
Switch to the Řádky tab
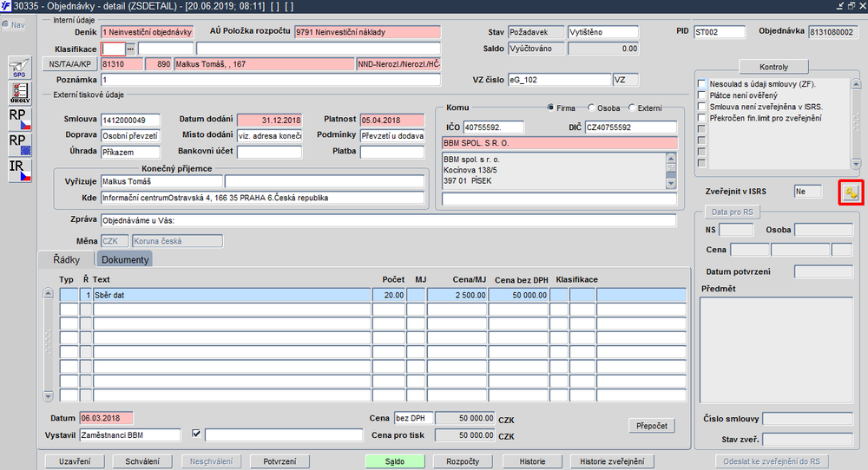tap(67, 259)
